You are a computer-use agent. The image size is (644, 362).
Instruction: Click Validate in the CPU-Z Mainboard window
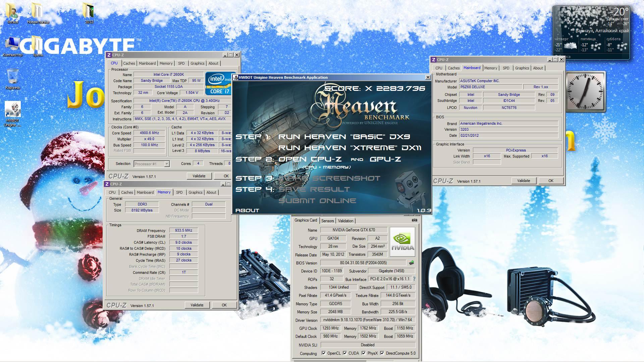point(524,181)
